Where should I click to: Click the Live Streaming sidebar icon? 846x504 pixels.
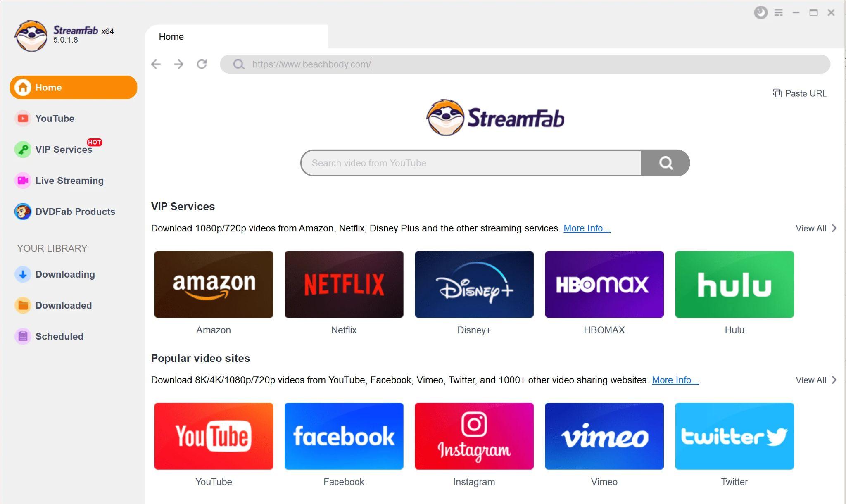[x=22, y=180]
